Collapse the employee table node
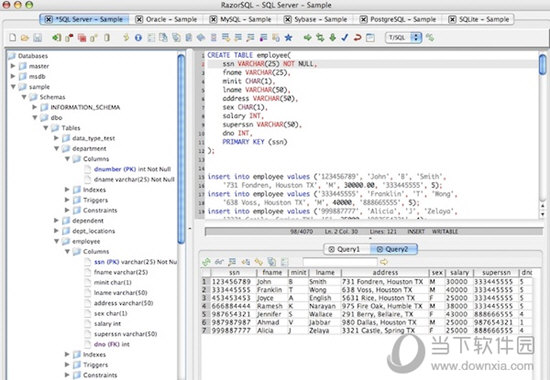The width and height of the screenshot is (550, 380). point(56,241)
